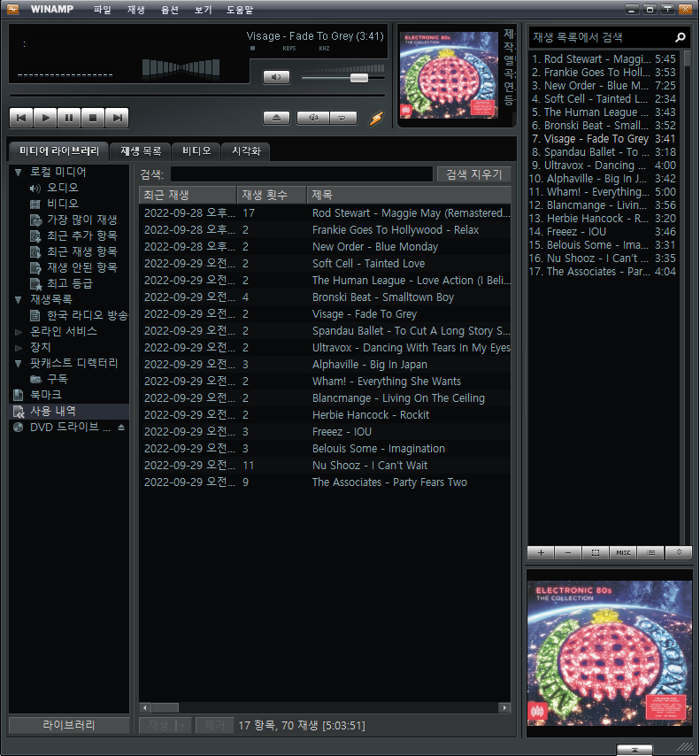
Task: Open the 도움말 menu
Action: [240, 10]
